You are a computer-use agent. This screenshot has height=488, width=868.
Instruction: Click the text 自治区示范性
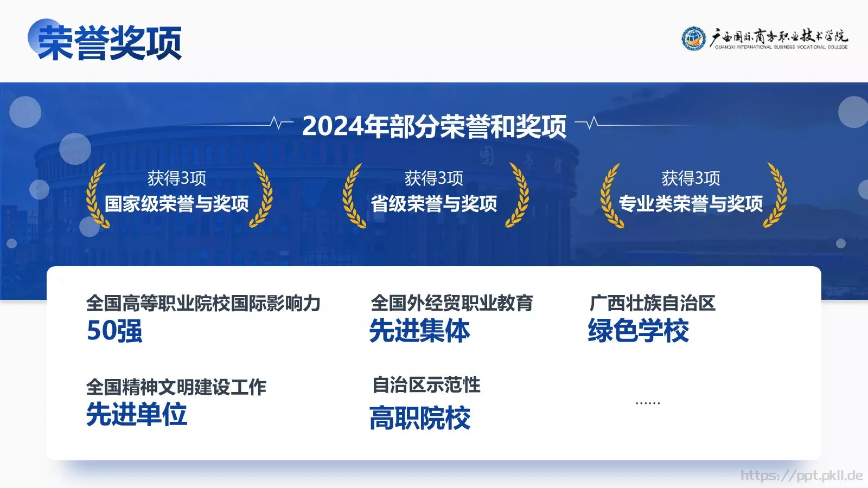point(426,385)
